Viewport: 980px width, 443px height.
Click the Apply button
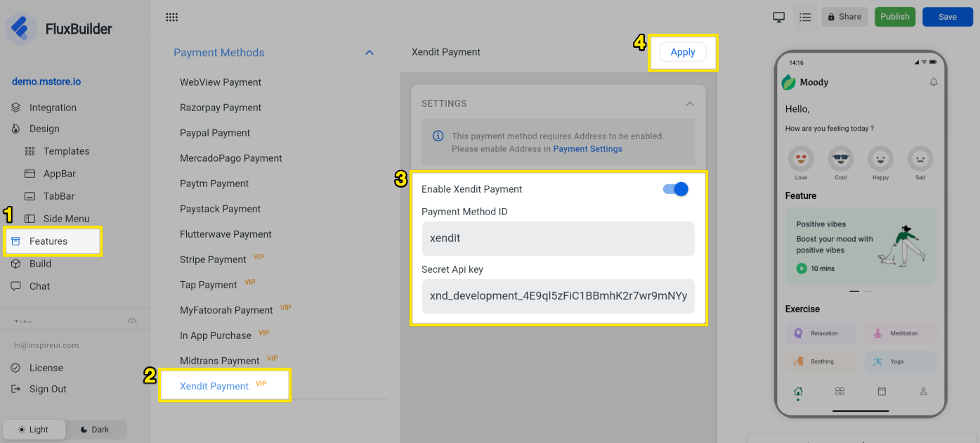tap(683, 52)
